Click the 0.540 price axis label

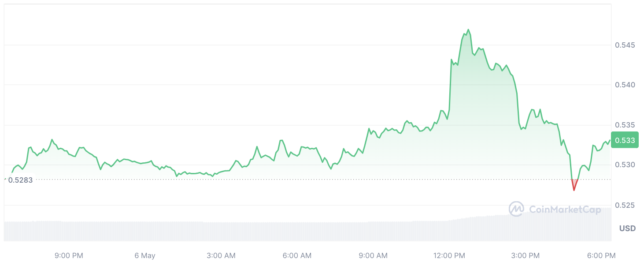[x=625, y=85]
